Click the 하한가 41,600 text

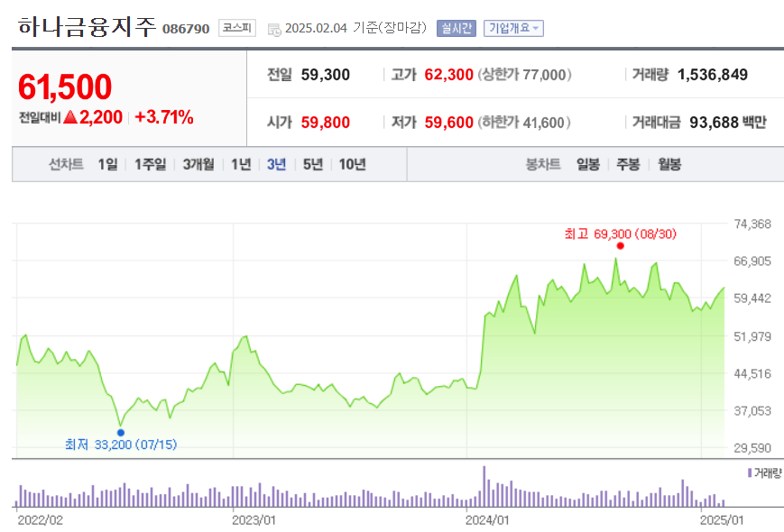[524, 123]
